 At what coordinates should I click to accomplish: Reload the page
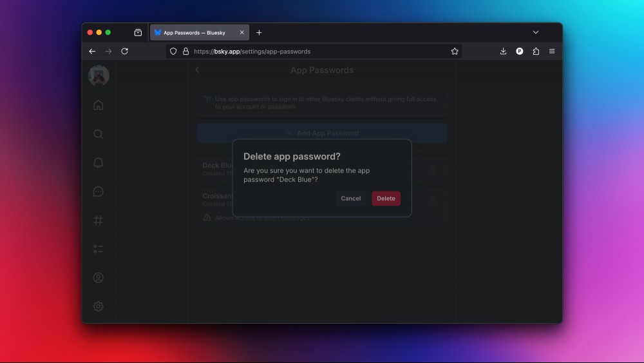click(x=125, y=52)
